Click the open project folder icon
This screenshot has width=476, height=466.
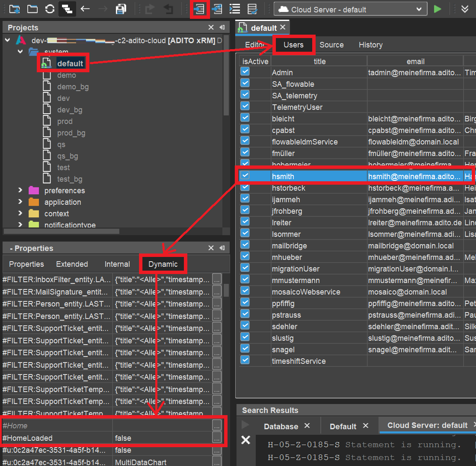[32, 9]
